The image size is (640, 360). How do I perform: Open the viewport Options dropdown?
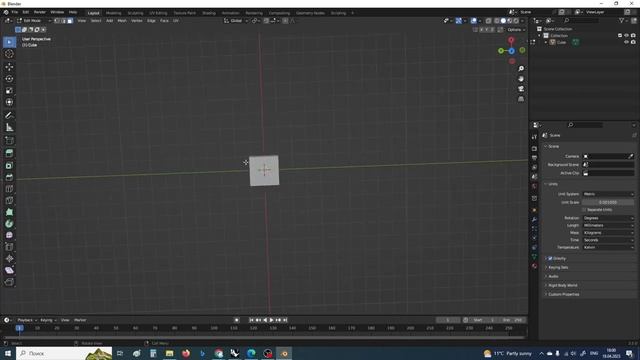click(516, 30)
